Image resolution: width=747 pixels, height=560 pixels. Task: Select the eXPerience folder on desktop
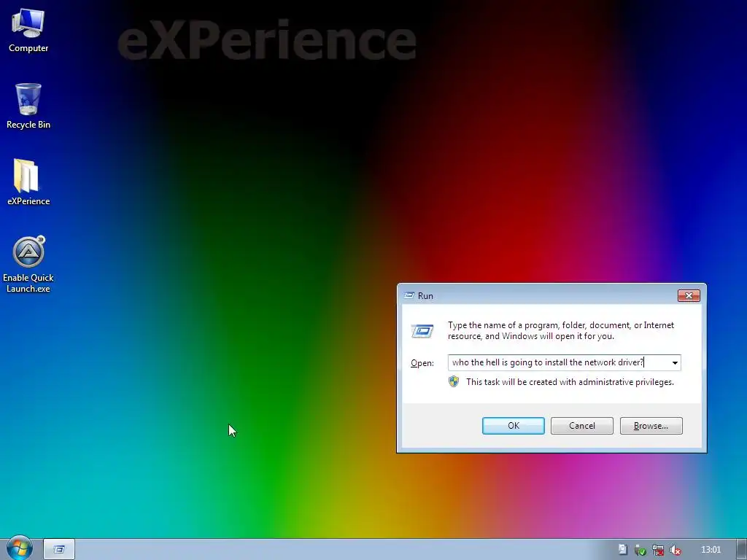(28, 182)
